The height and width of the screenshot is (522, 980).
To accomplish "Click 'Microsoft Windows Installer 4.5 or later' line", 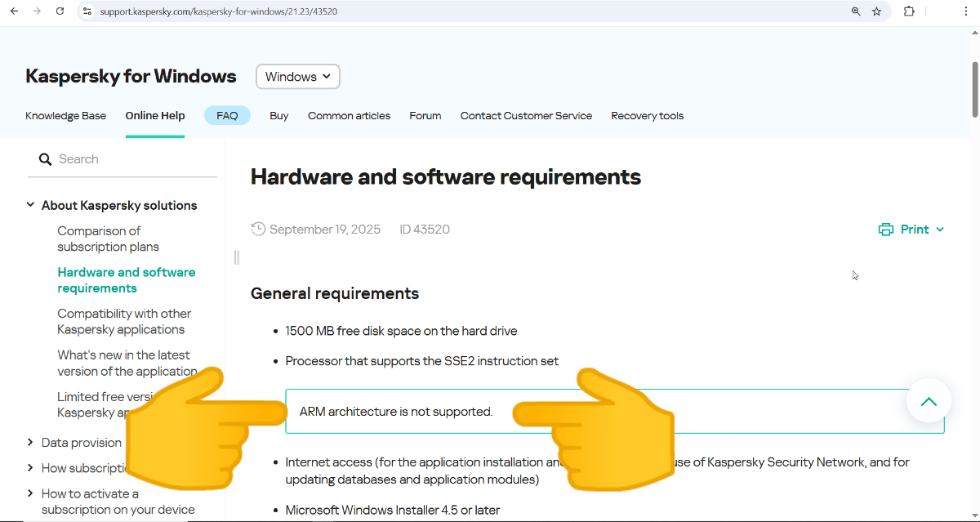I will pyautogui.click(x=393, y=510).
